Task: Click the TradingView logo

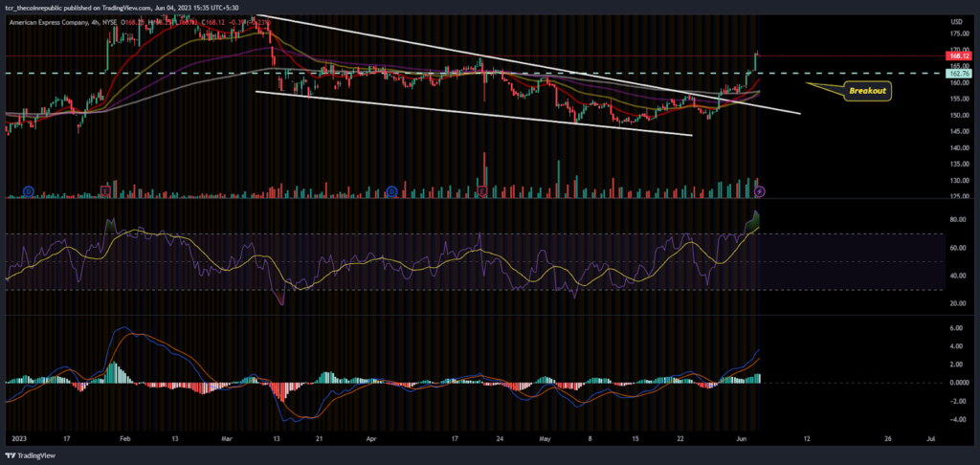Action: [x=30, y=455]
